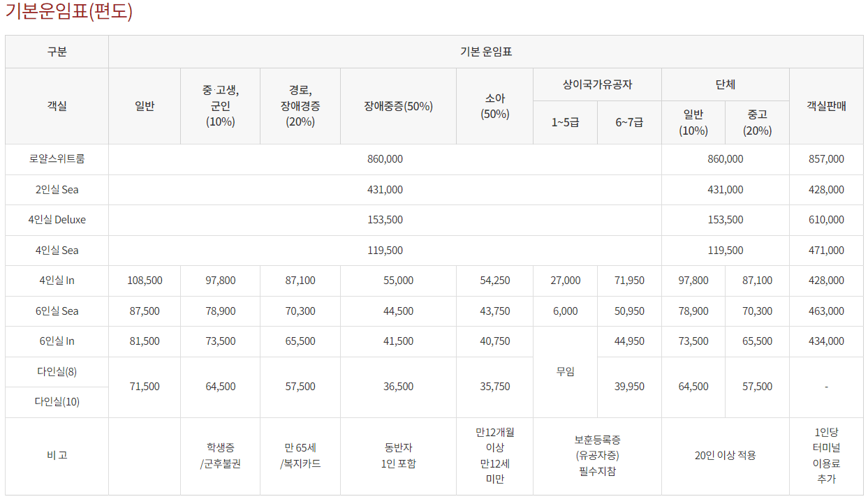Screen dimensions: 868x499
Task: Click the 43,750 child fare cell
Action: tap(494, 311)
